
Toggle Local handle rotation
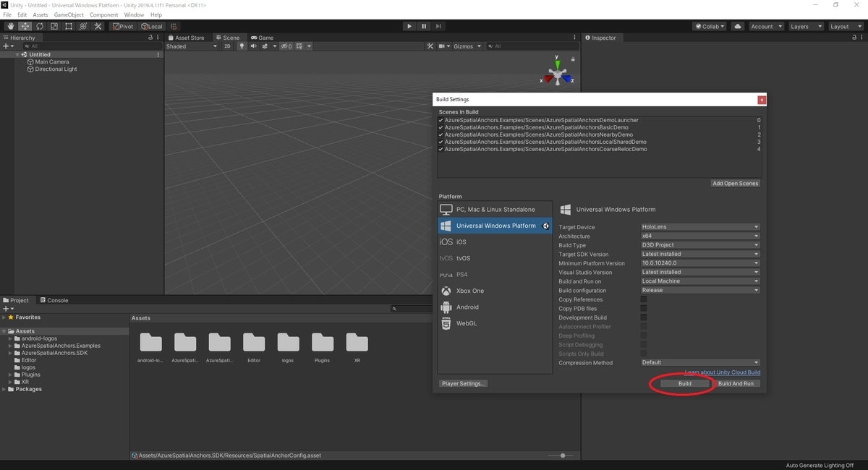point(152,26)
